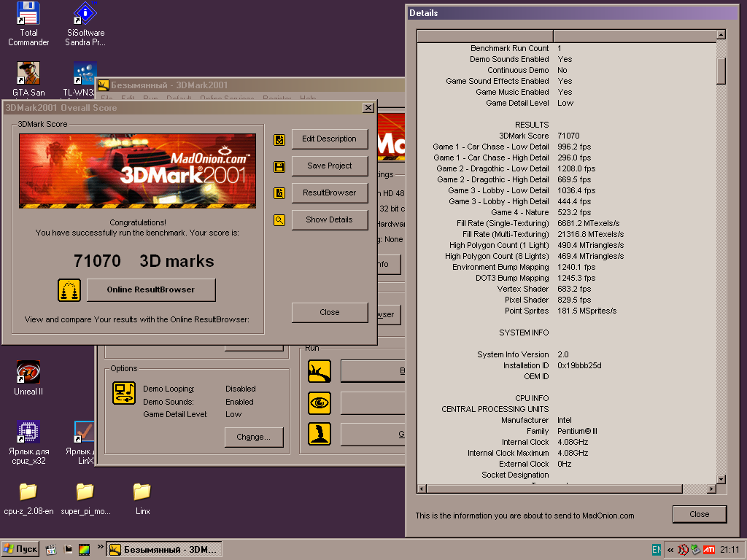Image resolution: width=747 pixels, height=560 pixels.
Task: Click the demo options icon in Options group
Action: [x=124, y=393]
